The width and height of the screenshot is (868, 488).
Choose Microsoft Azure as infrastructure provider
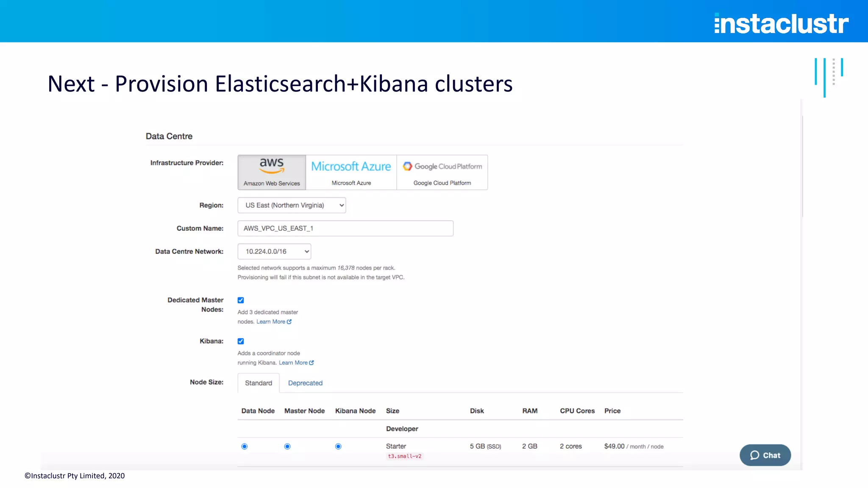pyautogui.click(x=351, y=172)
